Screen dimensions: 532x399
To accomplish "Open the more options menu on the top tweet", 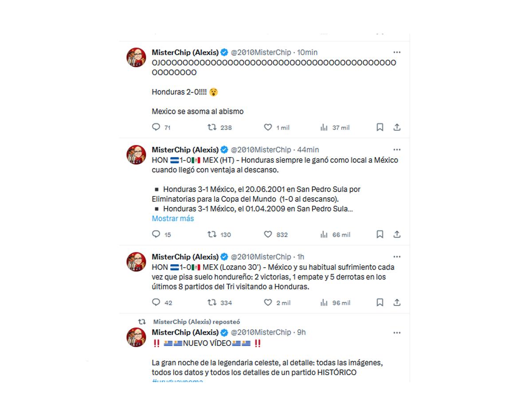I will [x=397, y=52].
